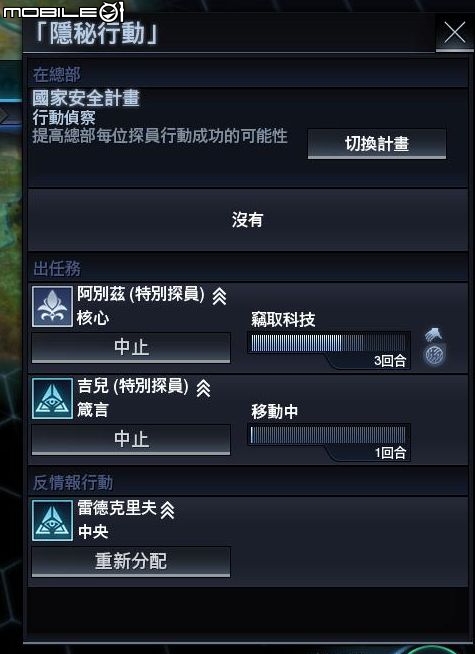This screenshot has width=475, height=654.
Task: Click the 切換計畫 switch plan button
Action: pyautogui.click(x=377, y=144)
